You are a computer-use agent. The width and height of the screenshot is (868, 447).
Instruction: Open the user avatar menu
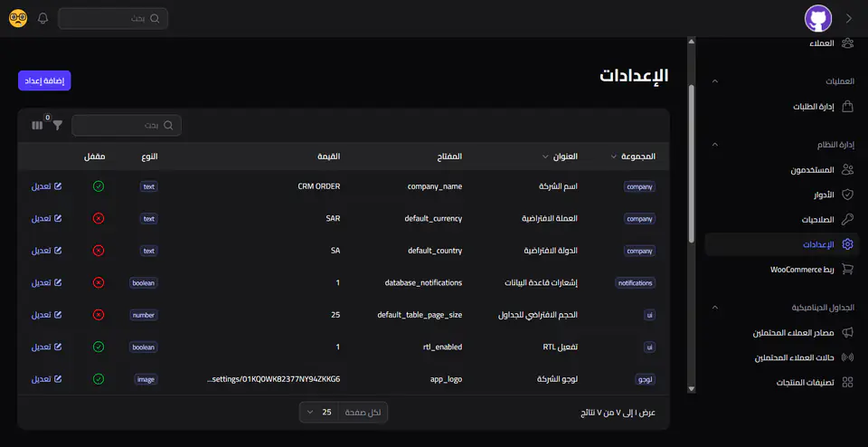pyautogui.click(x=818, y=18)
